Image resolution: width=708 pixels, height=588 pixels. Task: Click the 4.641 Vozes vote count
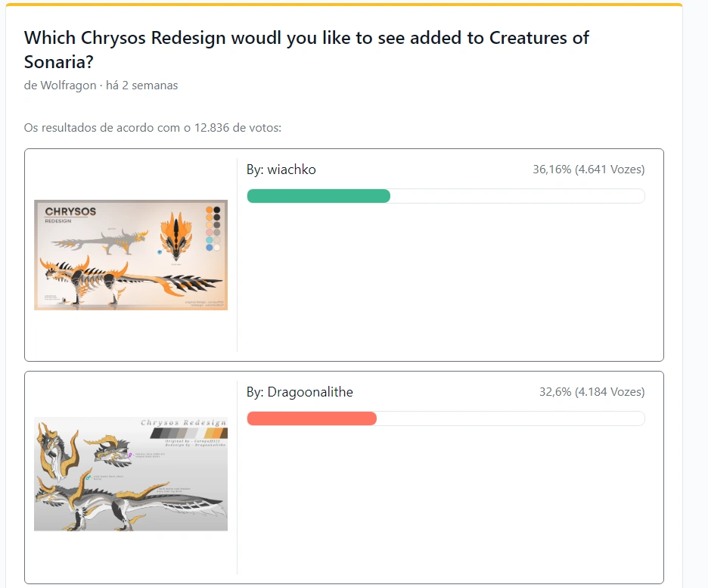pos(608,170)
